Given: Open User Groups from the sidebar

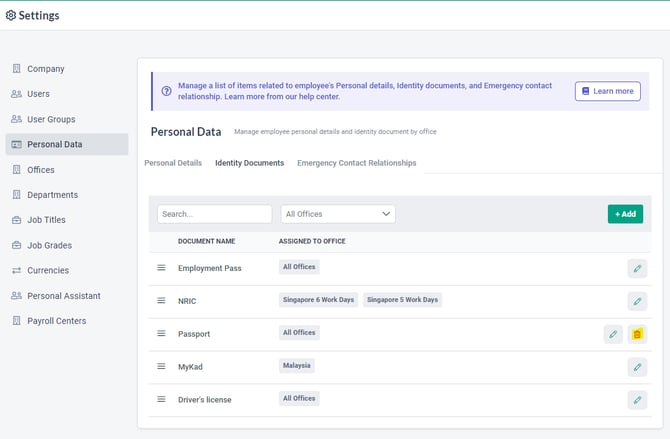Looking at the screenshot, I should 51,119.
